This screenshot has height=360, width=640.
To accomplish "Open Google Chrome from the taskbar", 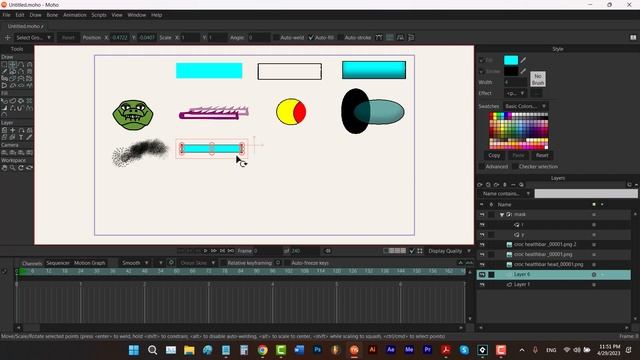I will pos(262,350).
